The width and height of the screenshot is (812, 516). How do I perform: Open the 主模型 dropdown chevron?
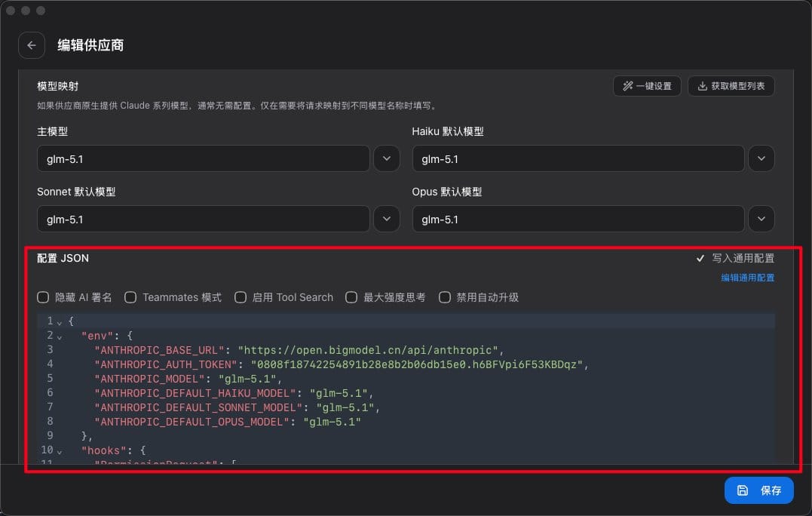click(387, 158)
